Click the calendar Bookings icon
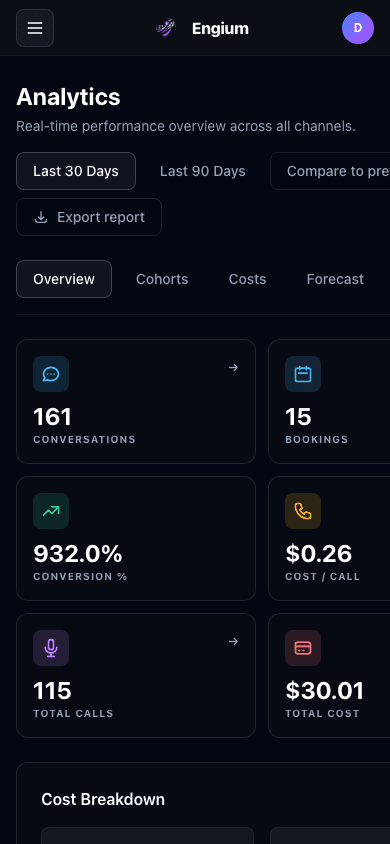The width and height of the screenshot is (390, 844). coord(303,374)
